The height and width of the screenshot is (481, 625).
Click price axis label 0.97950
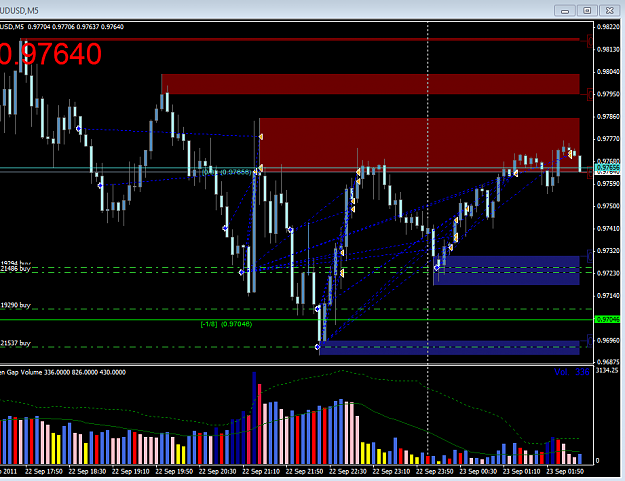[x=608, y=94]
